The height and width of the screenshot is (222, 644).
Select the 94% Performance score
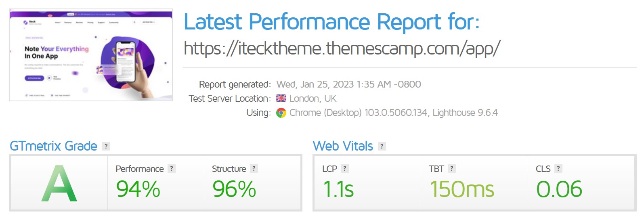pyautogui.click(x=138, y=189)
